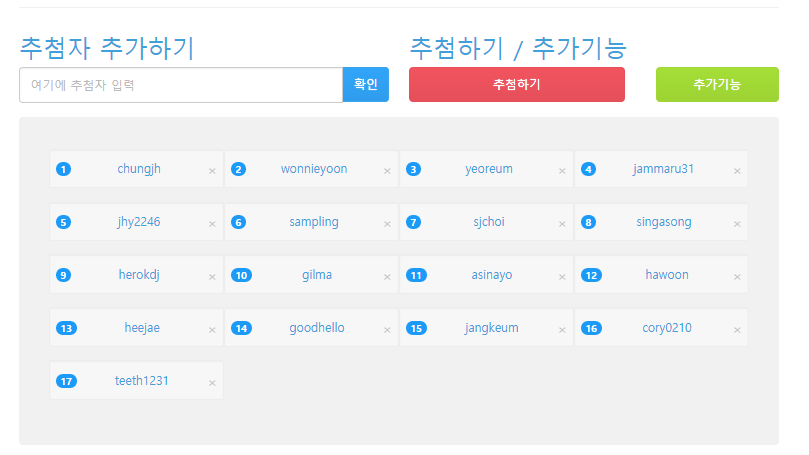The image size is (809, 455).
Task: Click the number 2 badge beside wonnieyoon
Action: click(x=238, y=169)
